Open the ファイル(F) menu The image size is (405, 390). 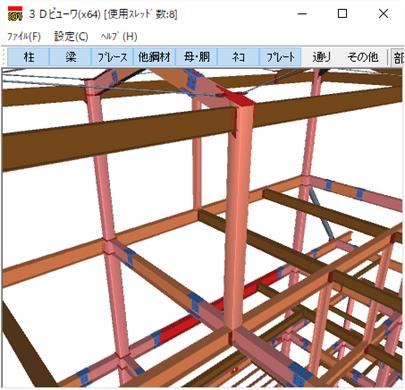pyautogui.click(x=24, y=37)
